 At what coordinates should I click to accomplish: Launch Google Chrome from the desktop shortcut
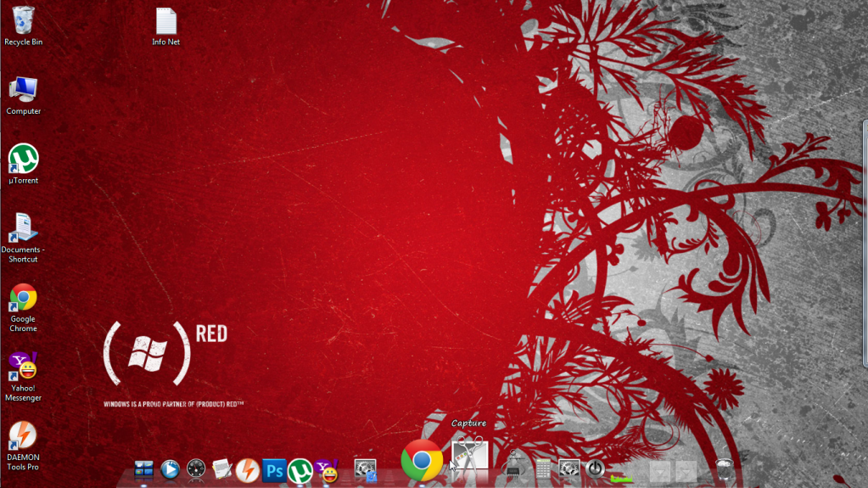point(23,307)
